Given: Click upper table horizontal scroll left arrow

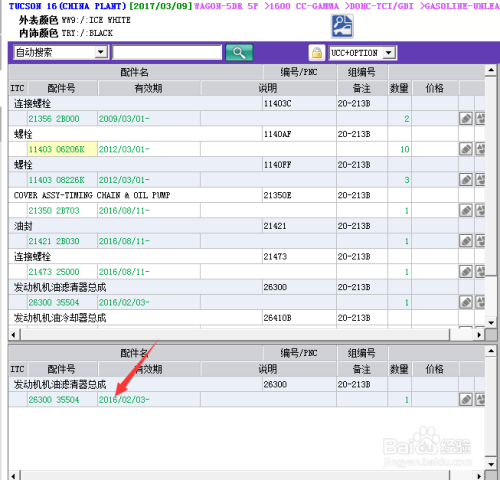Looking at the screenshot, I should click(14, 335).
